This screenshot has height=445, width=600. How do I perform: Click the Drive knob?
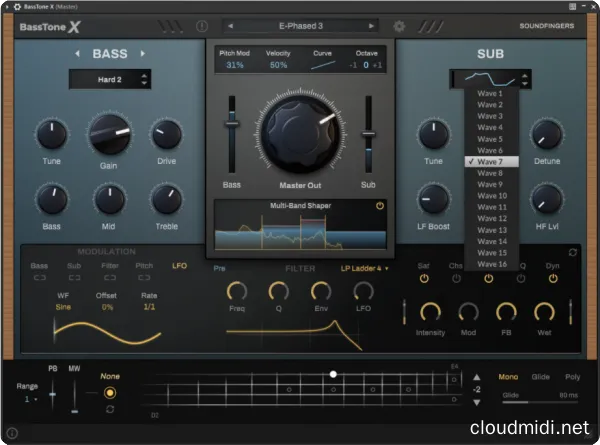[x=166, y=135]
